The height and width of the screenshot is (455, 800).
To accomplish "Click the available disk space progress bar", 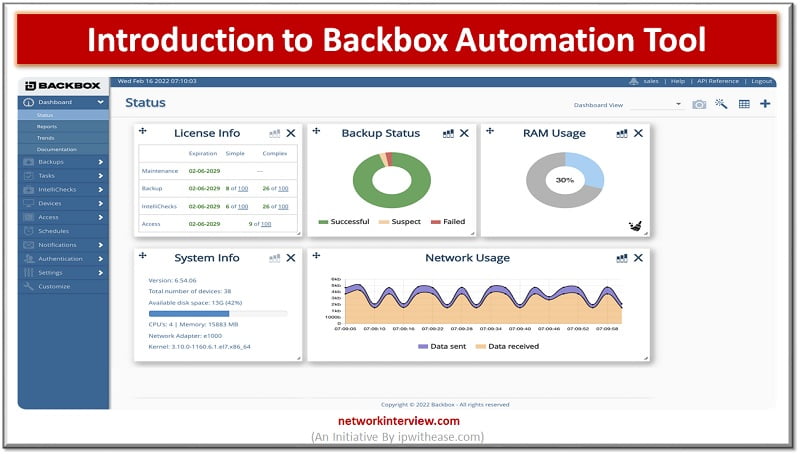I will [x=218, y=314].
